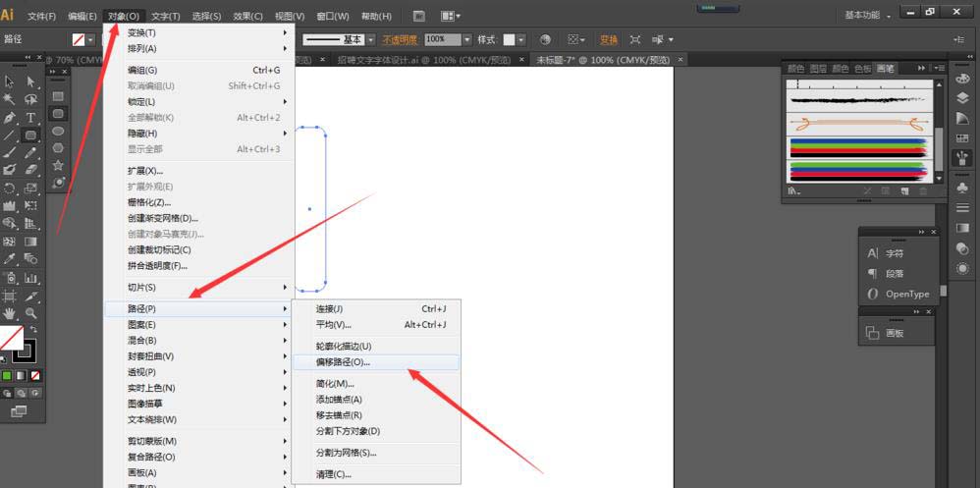Viewport: 980px width, 488px height.
Task: Change the screen mode at toolbar bottom
Action: click(19, 410)
